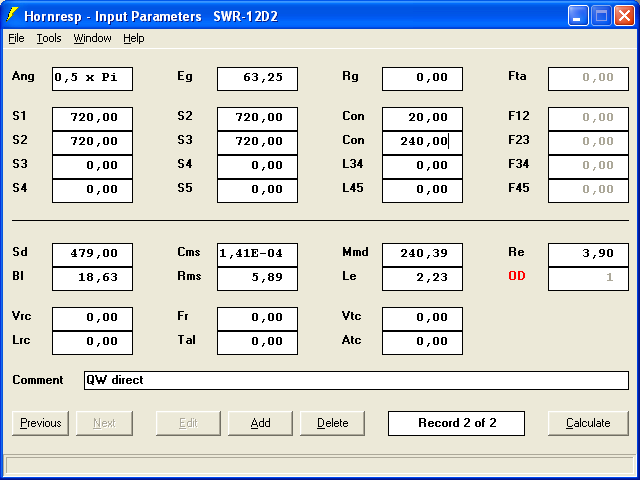Close the Hornresp Input Parameters window

[624, 16]
